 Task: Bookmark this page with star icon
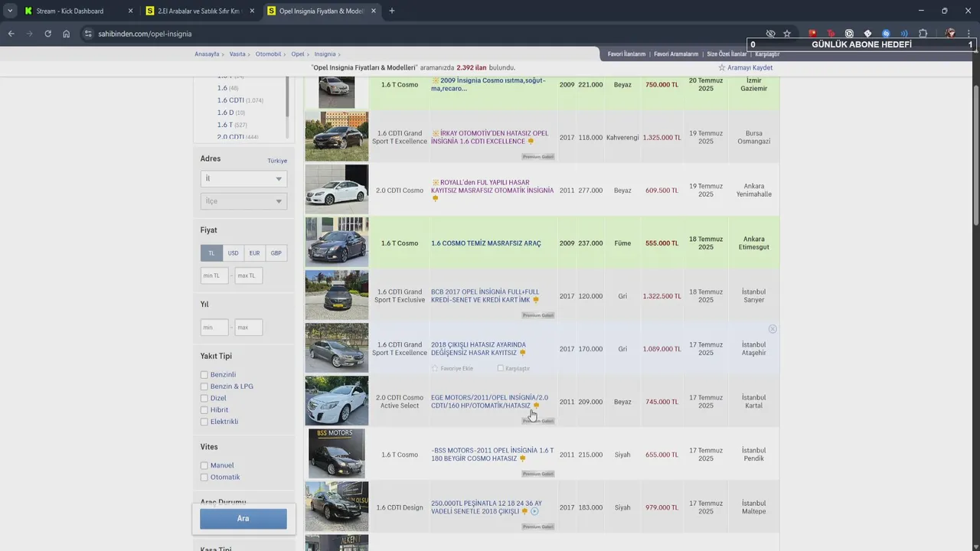(x=787, y=34)
